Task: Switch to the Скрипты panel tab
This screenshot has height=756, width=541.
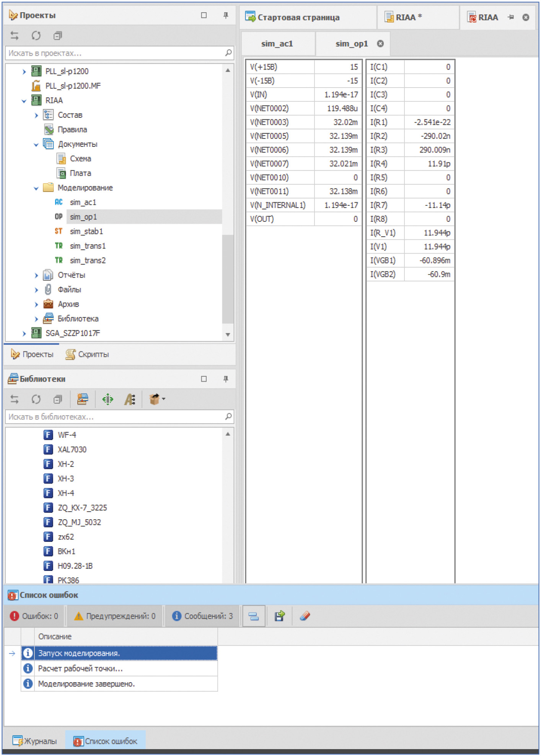Action: (x=88, y=354)
